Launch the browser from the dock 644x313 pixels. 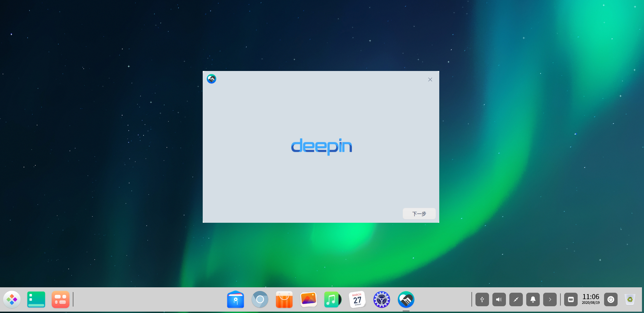point(260,299)
